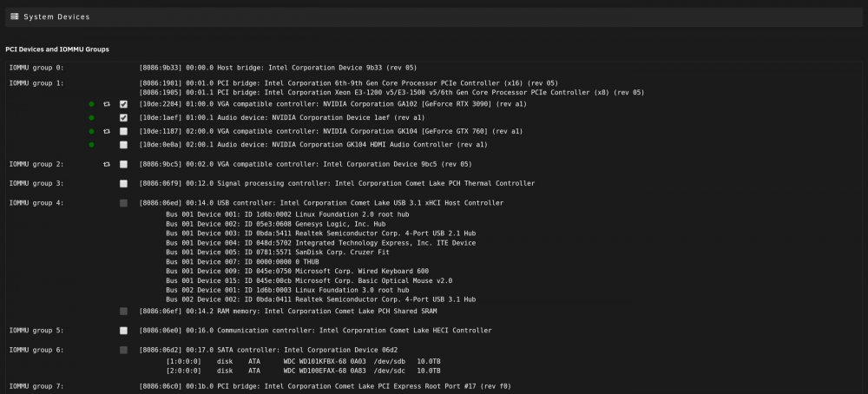Check the Comet Lake HECI Controller checkbox
868x394 pixels.
pos(123,331)
